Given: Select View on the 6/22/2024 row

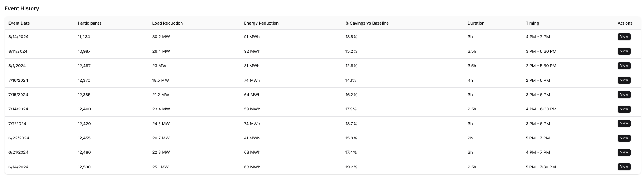Looking at the screenshot, I should pyautogui.click(x=624, y=138).
